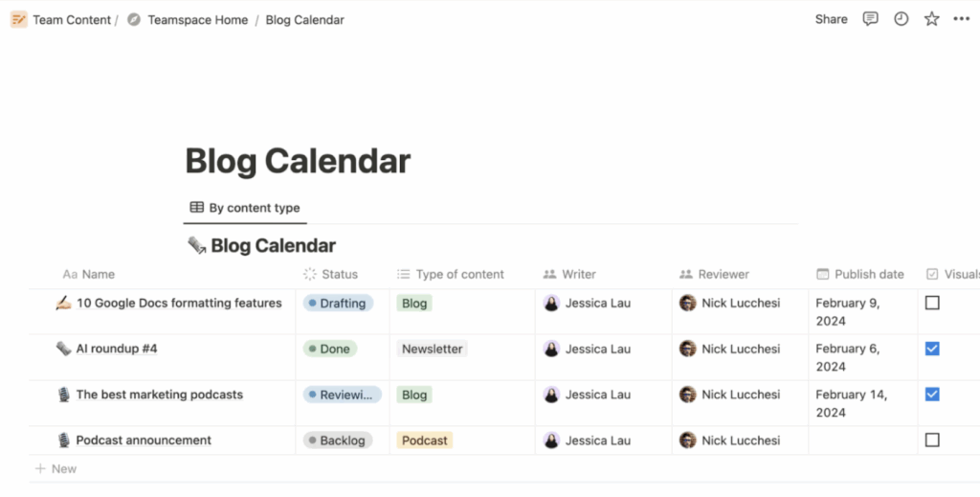Change the Backlog status tag
The width and height of the screenshot is (980, 497).
coord(338,441)
